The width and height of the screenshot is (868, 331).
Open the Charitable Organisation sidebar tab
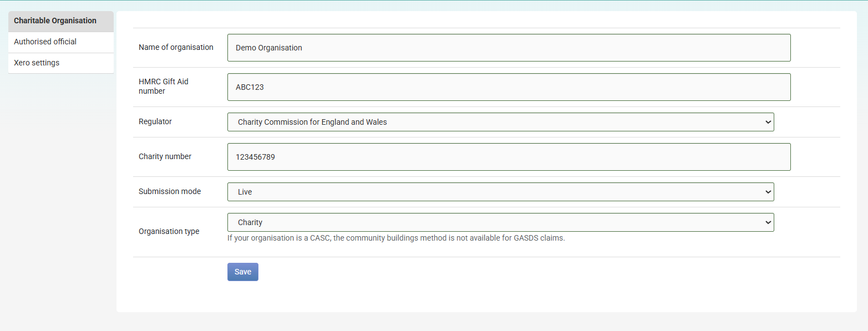point(61,21)
